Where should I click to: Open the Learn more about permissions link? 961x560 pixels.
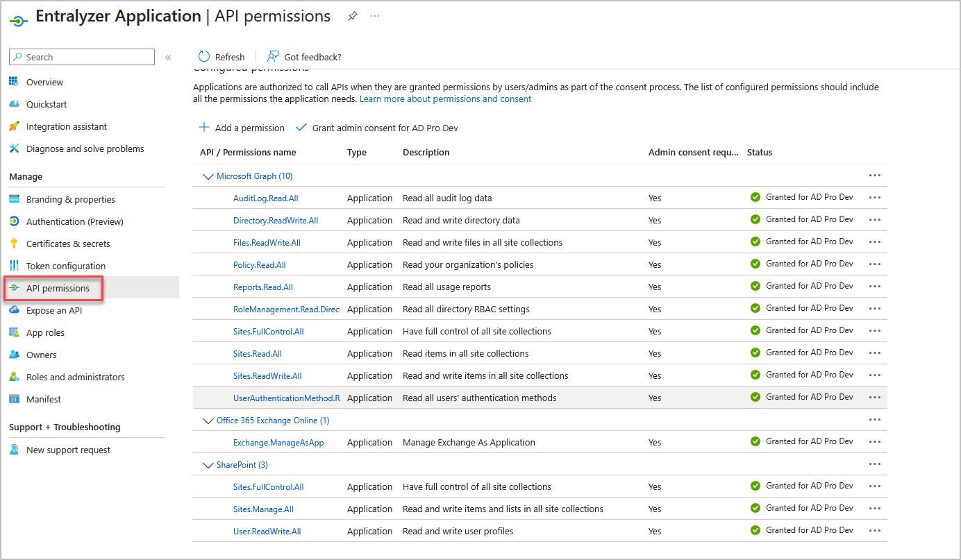tap(445, 99)
